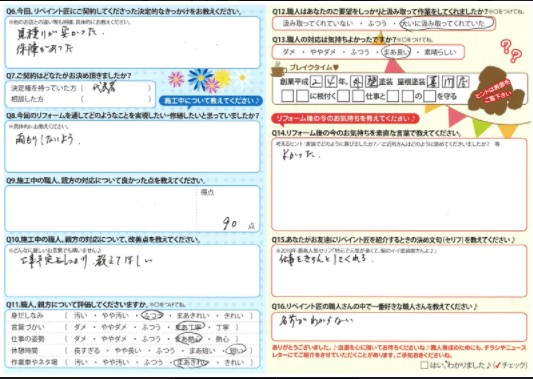Image resolution: width=533 pixels, height=379 pixels.
Task: Click the Q6 question heading text
Action: (x=124, y=11)
